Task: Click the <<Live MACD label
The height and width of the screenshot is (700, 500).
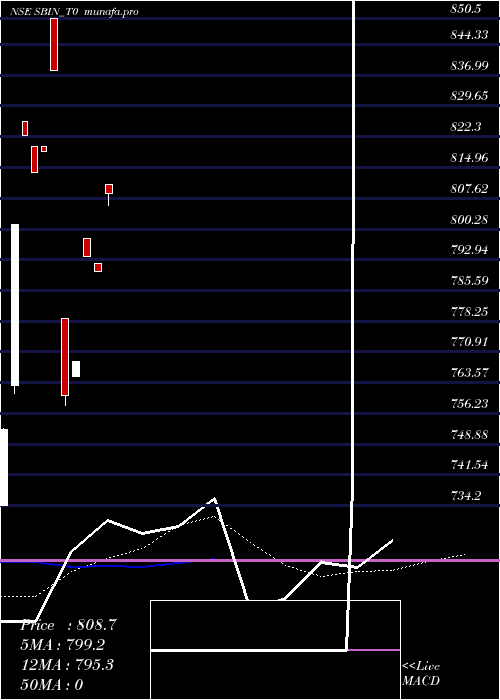Action: 421,673
